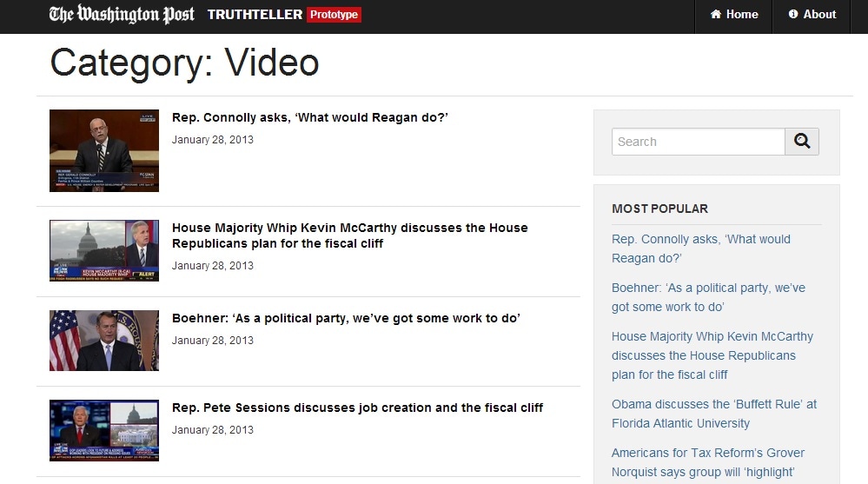Open Boehner press conference thumbnail

(104, 341)
